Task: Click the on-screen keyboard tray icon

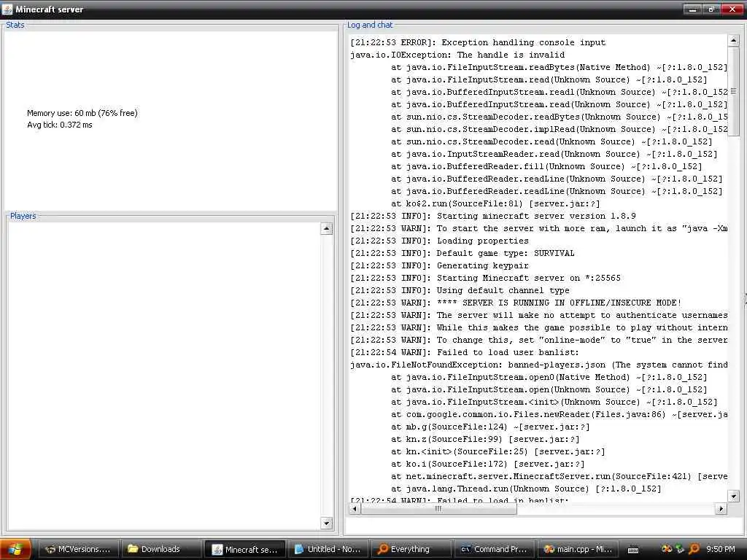Action: coord(633,550)
